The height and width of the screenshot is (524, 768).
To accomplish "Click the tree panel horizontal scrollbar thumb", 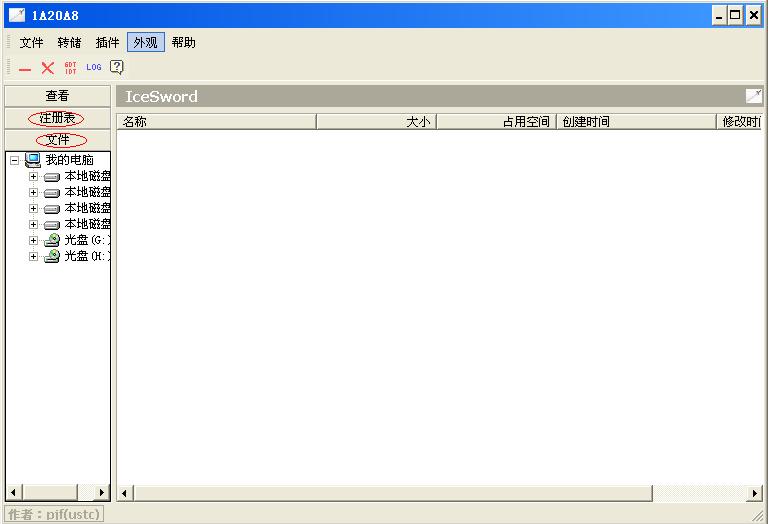I will click(x=49, y=492).
